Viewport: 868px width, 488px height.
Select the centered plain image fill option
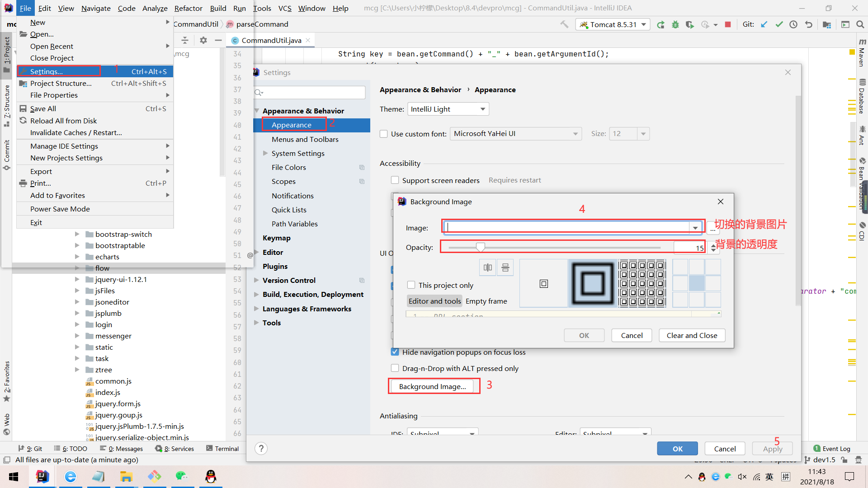(544, 284)
